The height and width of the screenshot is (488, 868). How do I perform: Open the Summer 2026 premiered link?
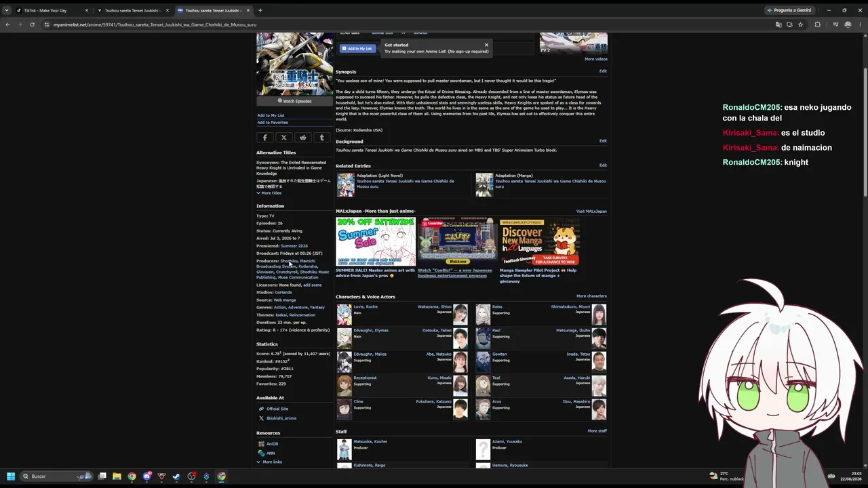click(x=294, y=246)
